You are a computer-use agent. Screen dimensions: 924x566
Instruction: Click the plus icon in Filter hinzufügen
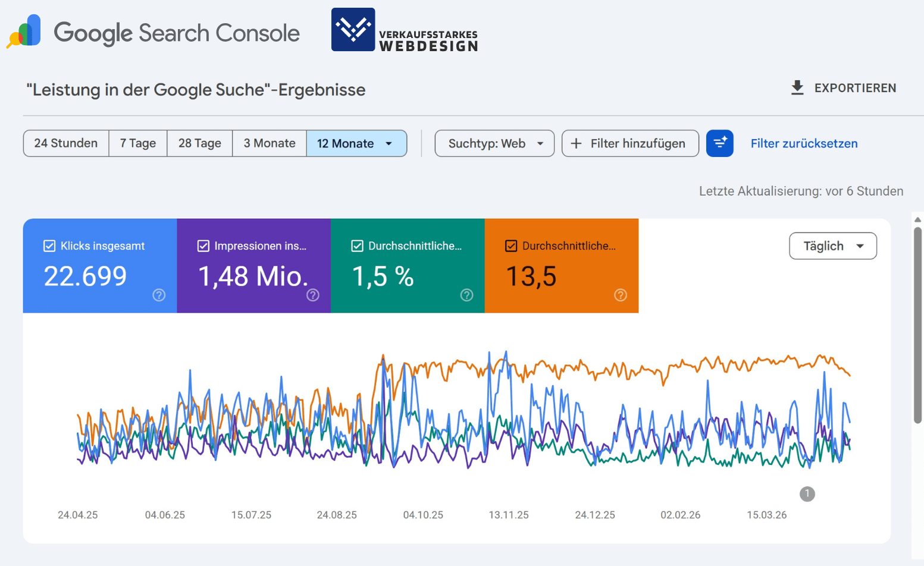point(575,143)
